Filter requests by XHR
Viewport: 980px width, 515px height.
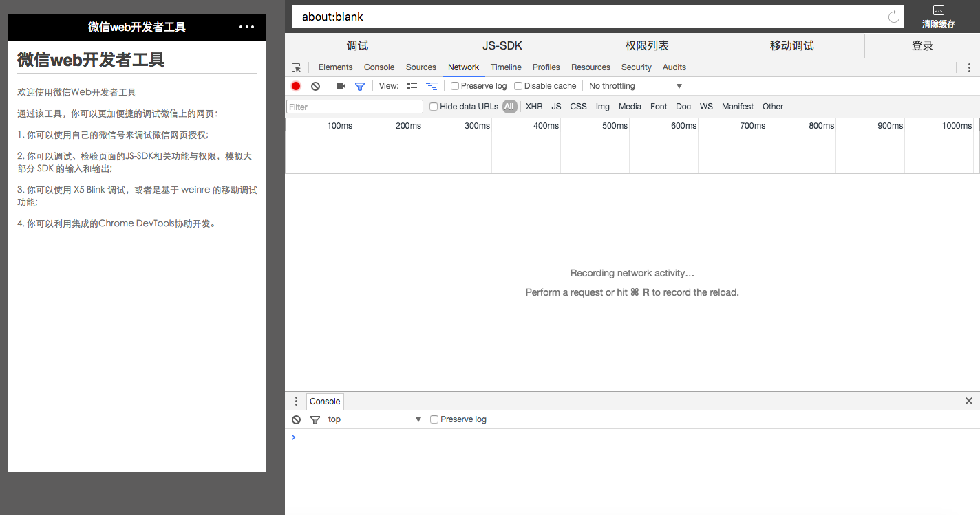click(x=534, y=107)
